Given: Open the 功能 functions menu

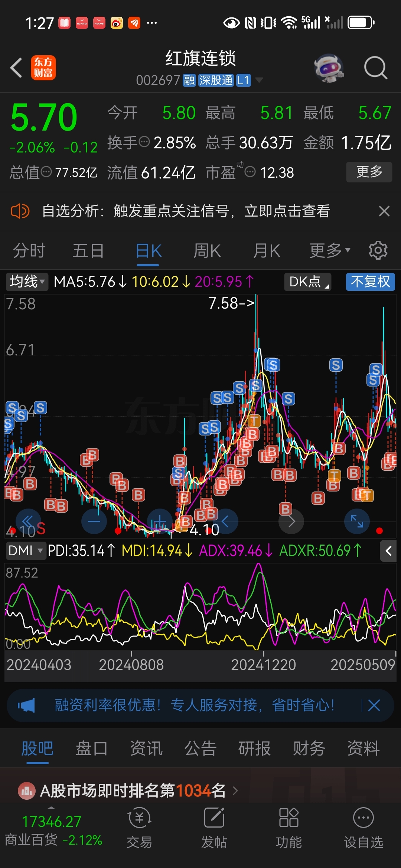Looking at the screenshot, I should pos(289,829).
